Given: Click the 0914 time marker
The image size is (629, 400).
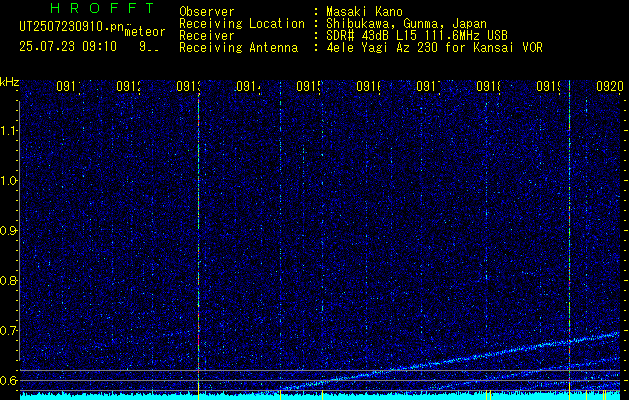Looking at the screenshot, I should point(248,86).
